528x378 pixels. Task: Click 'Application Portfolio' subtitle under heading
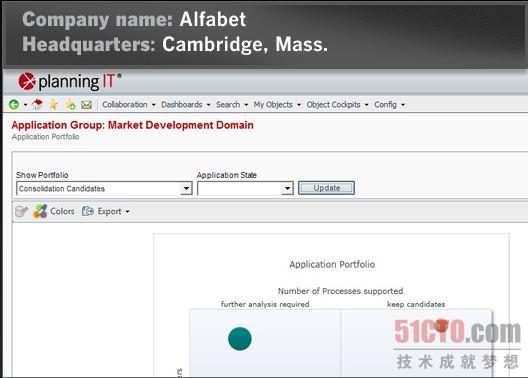click(x=45, y=137)
